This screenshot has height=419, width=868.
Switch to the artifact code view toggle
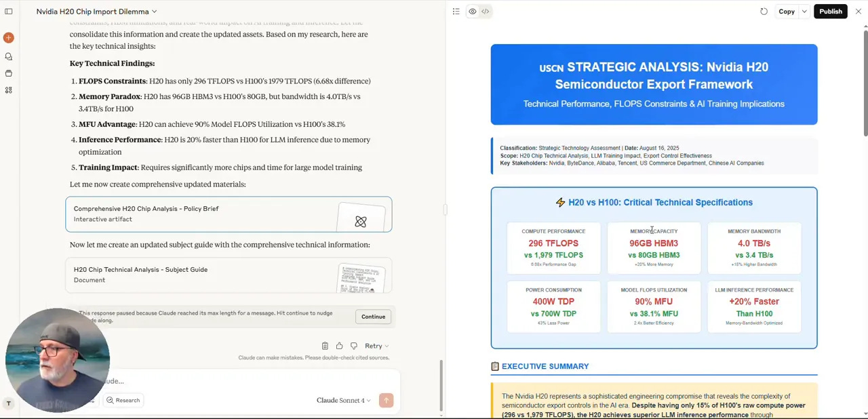click(x=486, y=12)
